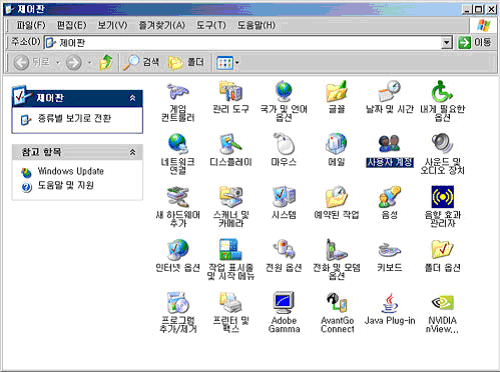Open the 관리 도구 icon
500x372 pixels.
pos(231,92)
